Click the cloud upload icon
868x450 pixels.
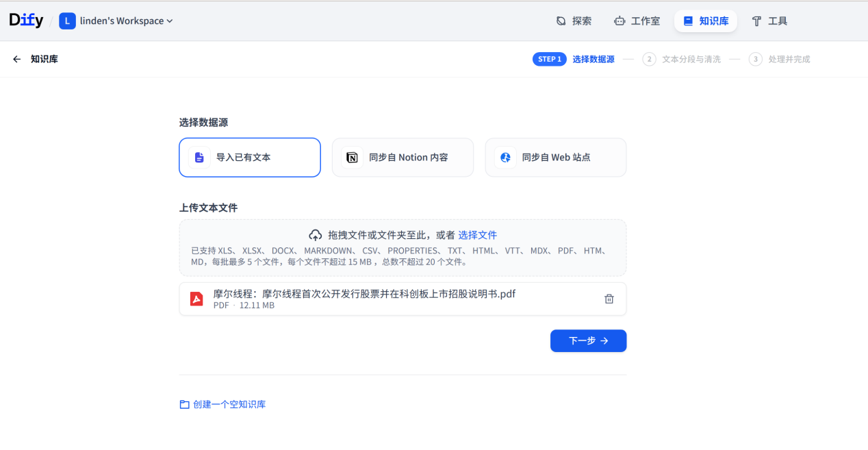point(316,235)
